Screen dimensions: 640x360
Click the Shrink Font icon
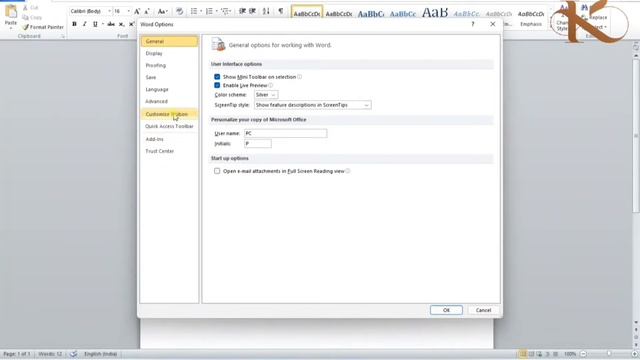point(147,11)
